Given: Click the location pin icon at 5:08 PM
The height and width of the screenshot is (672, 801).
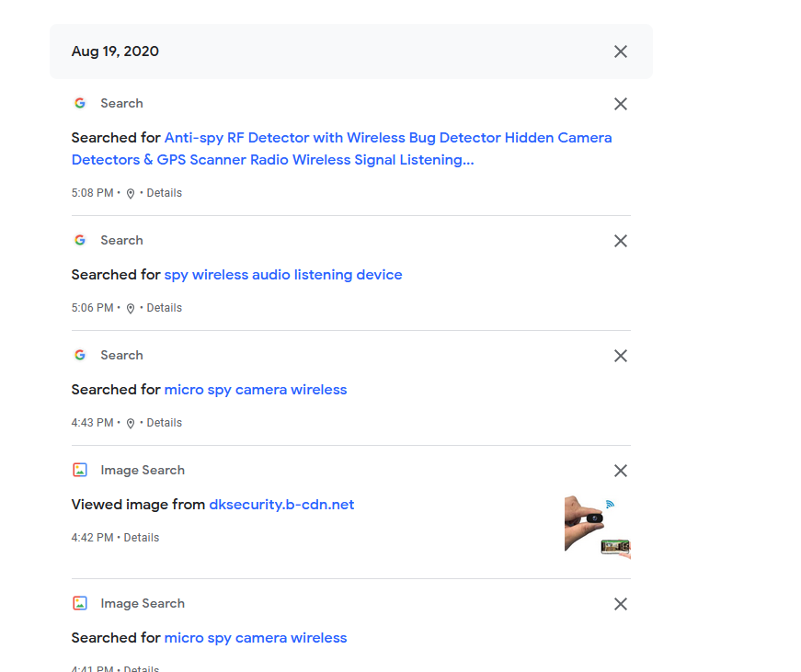Looking at the screenshot, I should click(131, 194).
